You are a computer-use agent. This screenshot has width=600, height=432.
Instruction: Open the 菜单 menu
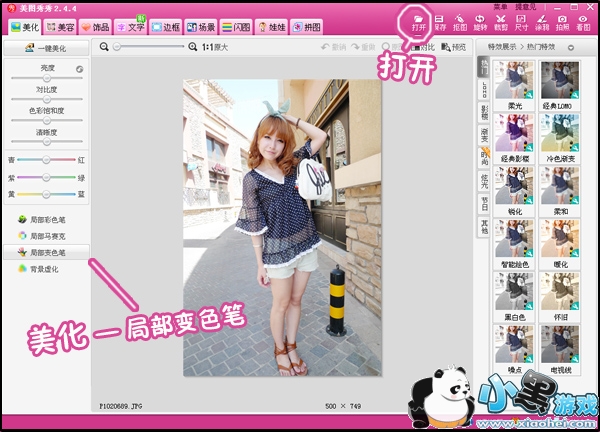coord(500,7)
